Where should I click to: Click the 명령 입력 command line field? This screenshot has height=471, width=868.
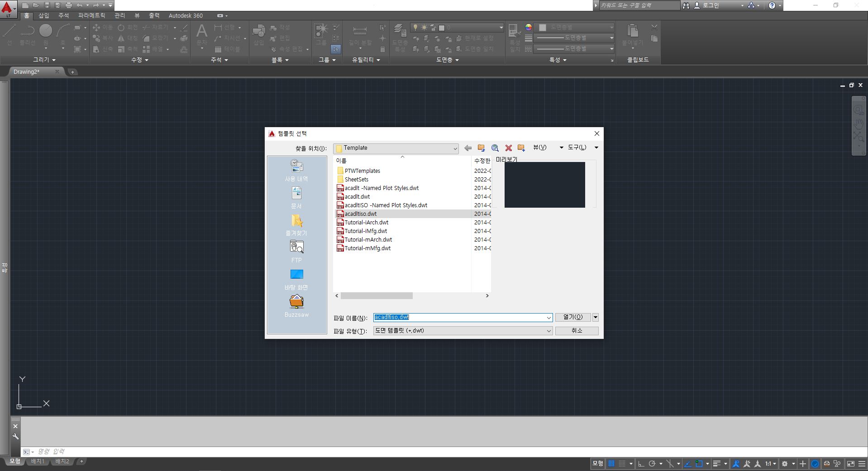[x=444, y=452]
